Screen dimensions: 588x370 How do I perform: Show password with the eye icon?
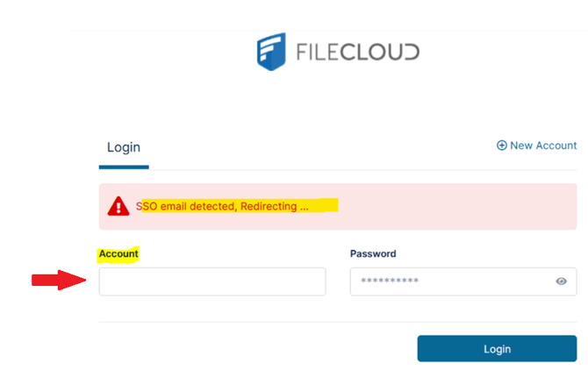[562, 281]
